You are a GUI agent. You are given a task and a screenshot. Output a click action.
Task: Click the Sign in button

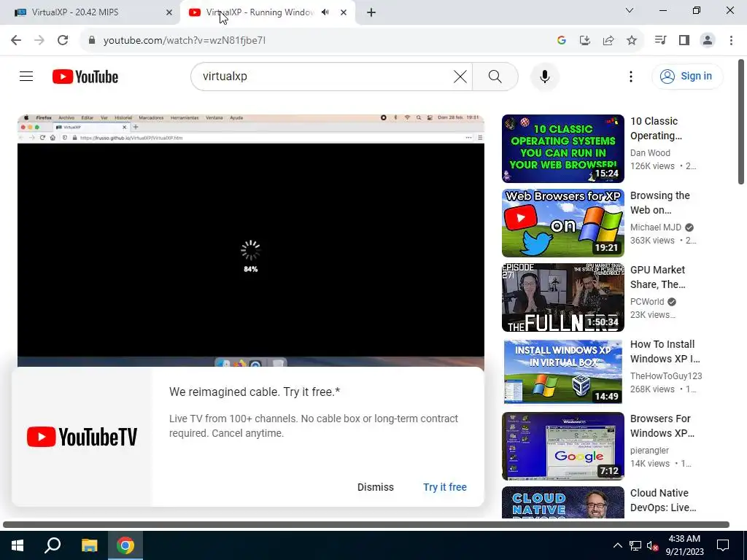687,76
